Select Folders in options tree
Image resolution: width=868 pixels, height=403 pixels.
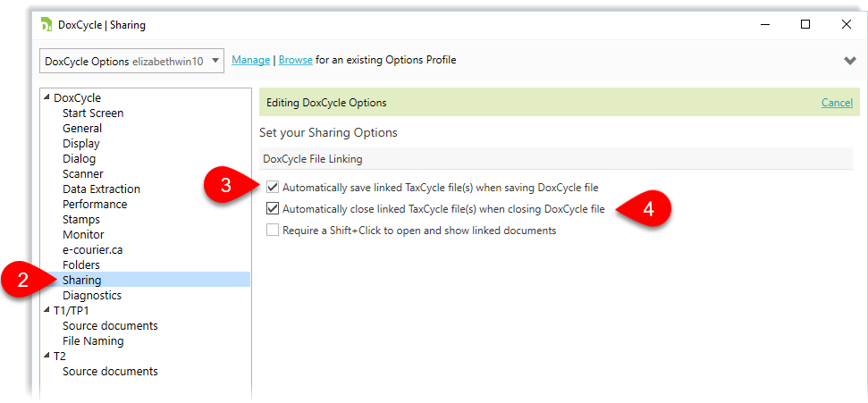[81, 264]
